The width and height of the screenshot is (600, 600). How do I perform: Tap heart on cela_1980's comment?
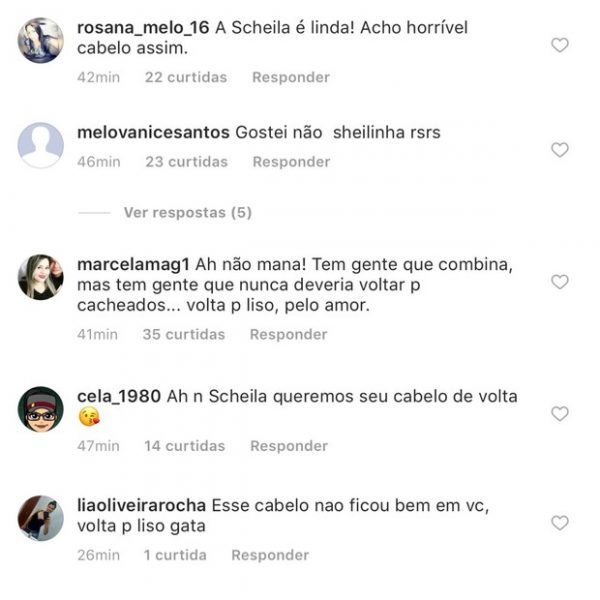(x=559, y=414)
